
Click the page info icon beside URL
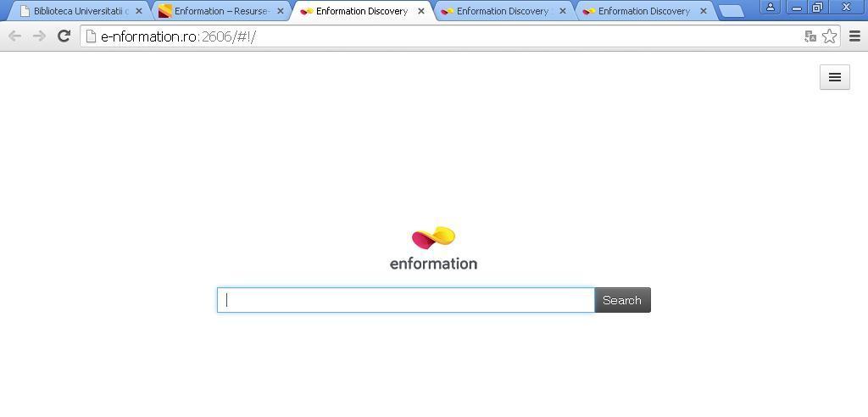[91, 36]
